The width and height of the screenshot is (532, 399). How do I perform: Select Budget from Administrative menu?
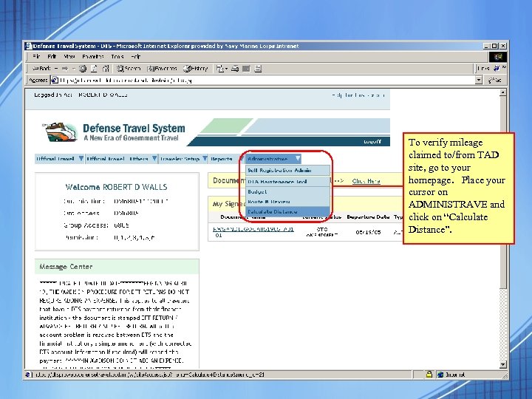(287, 191)
